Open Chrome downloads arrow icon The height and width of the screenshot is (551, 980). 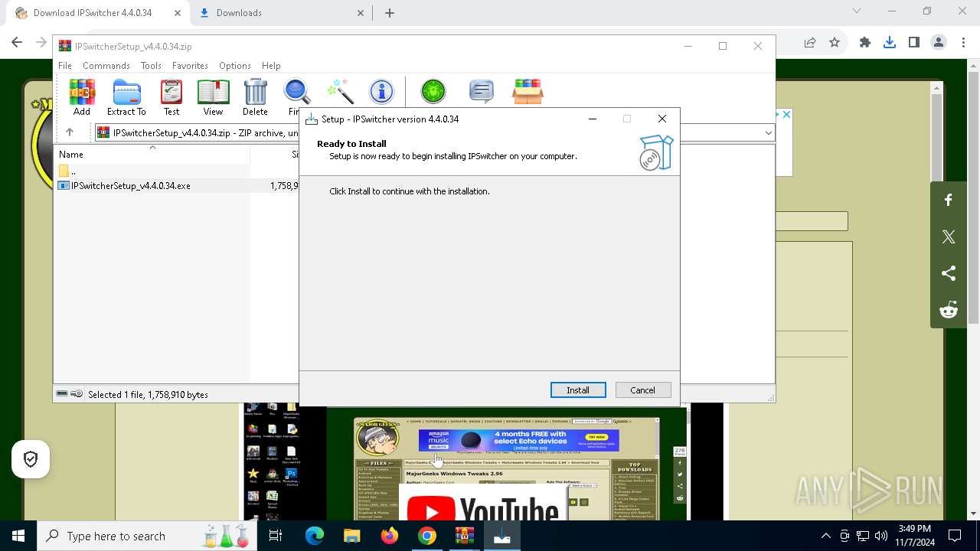(x=890, y=43)
